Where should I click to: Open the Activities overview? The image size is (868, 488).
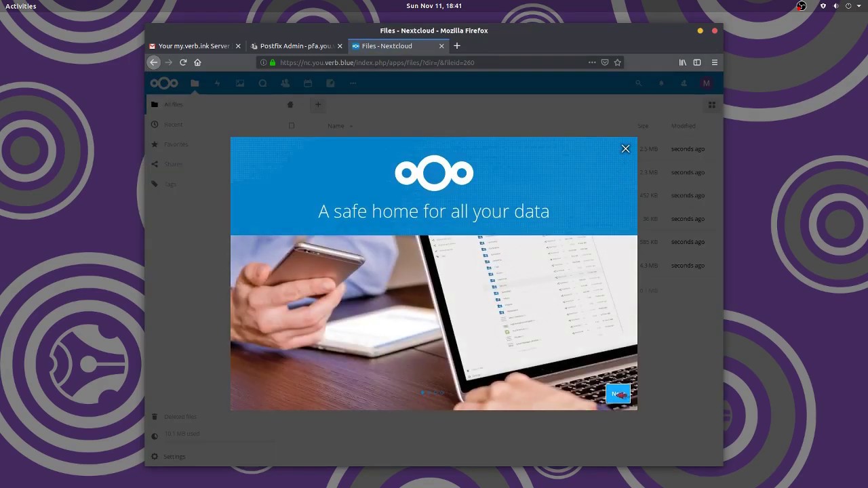click(x=21, y=6)
